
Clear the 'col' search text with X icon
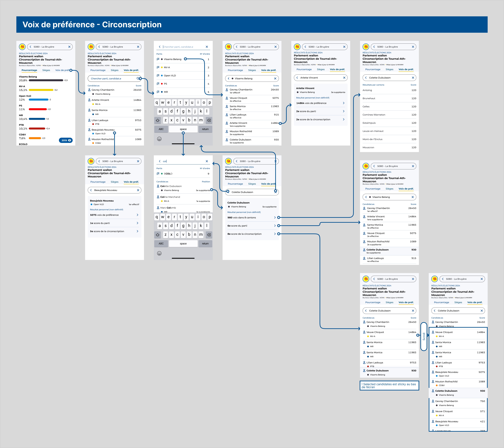pos(207,161)
